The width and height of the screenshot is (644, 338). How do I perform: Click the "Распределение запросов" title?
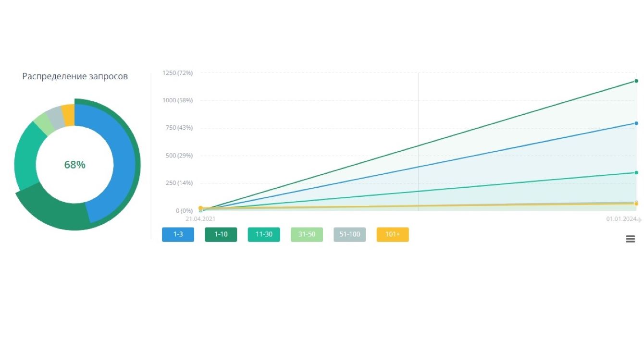coord(75,76)
